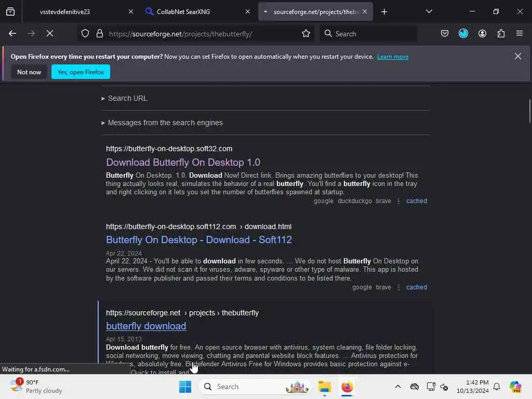Image resolution: width=532 pixels, height=399 pixels.
Task: Open the butterfly download result link
Action: (146, 326)
